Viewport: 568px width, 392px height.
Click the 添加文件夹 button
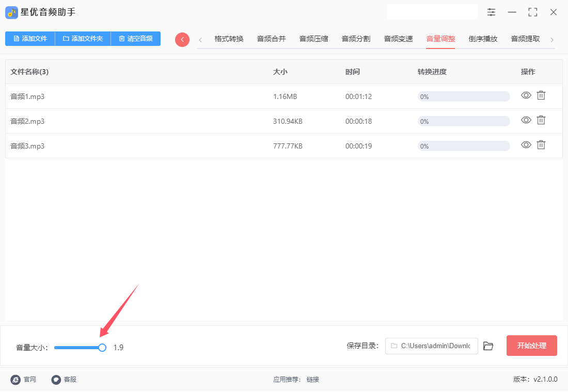(x=83, y=39)
